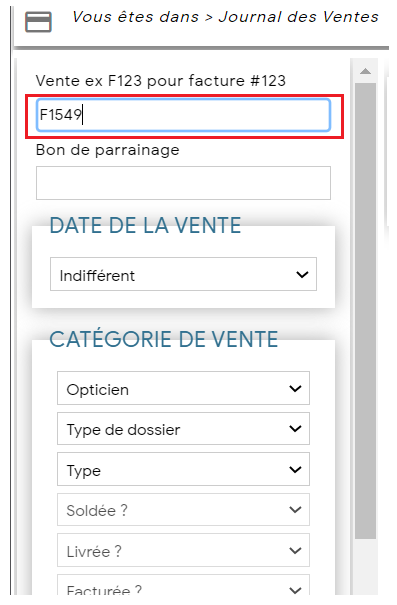Click the invoice number field containing F1549
This screenshot has height=605, width=397.
tap(183, 115)
